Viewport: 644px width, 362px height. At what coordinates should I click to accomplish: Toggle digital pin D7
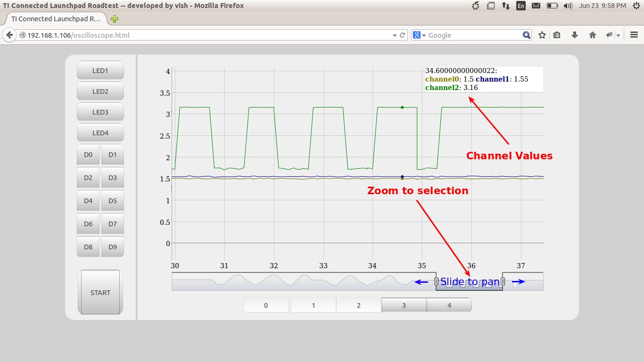(x=113, y=224)
